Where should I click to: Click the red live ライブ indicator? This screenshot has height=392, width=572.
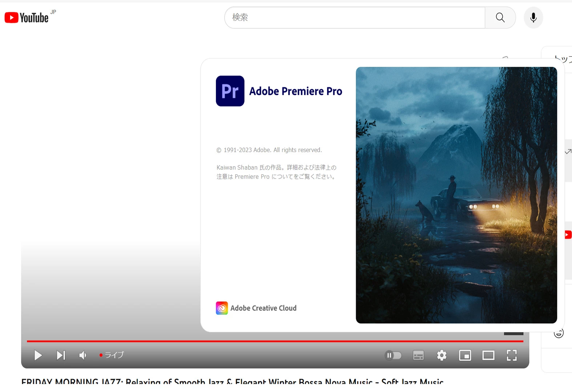(112, 355)
